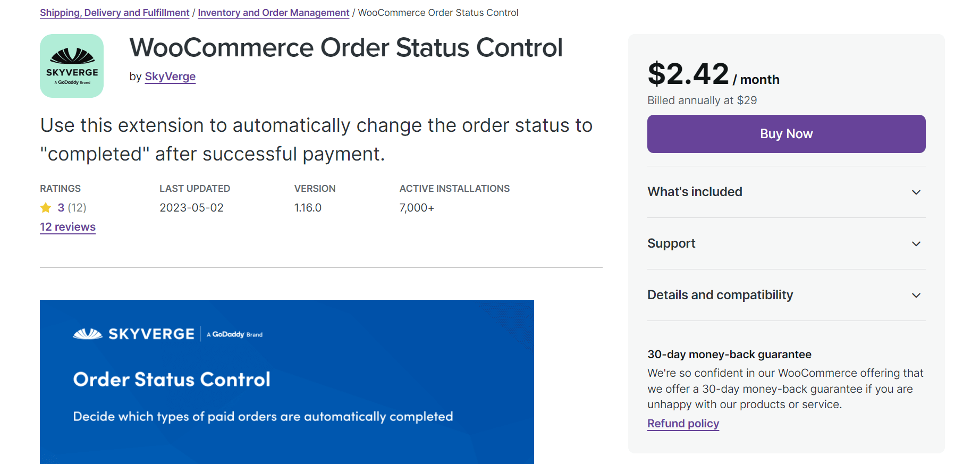Screen dimensions: 980x464
Task: Click the WooCommerce Order Status Control heading
Action: [346, 48]
